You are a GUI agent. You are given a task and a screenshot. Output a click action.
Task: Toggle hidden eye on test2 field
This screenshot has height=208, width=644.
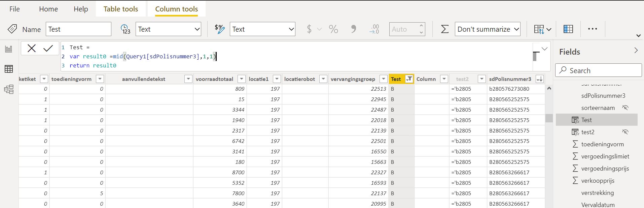[x=625, y=132]
